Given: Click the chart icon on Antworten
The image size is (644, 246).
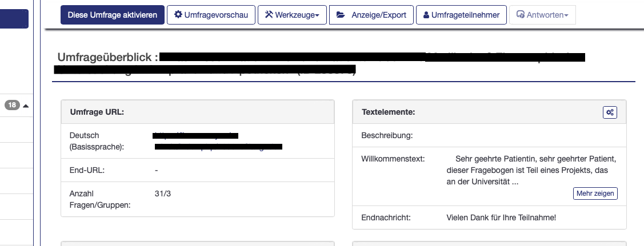Looking at the screenshot, I should pos(520,15).
